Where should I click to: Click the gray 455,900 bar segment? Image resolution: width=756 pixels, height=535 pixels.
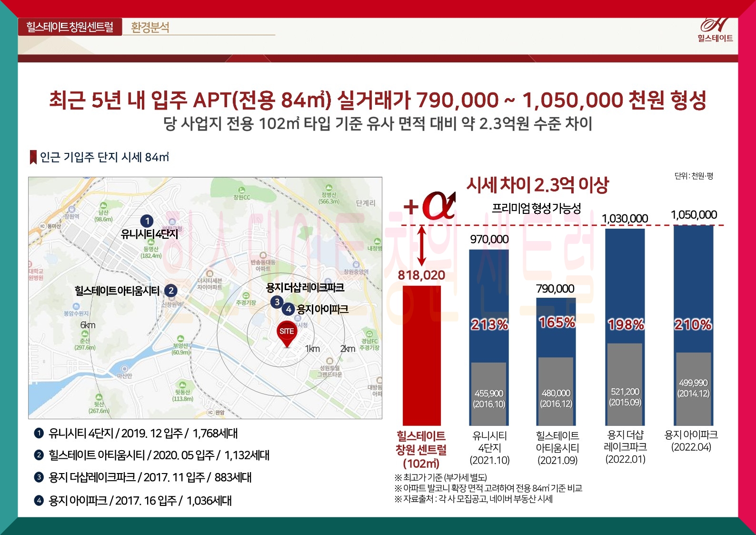489,394
